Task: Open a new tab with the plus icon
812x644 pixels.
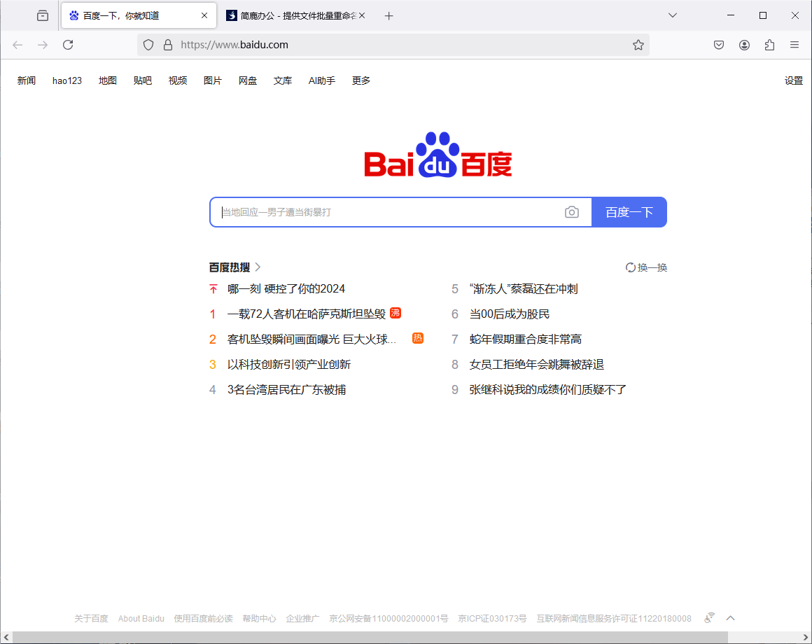Action: pyautogui.click(x=389, y=15)
